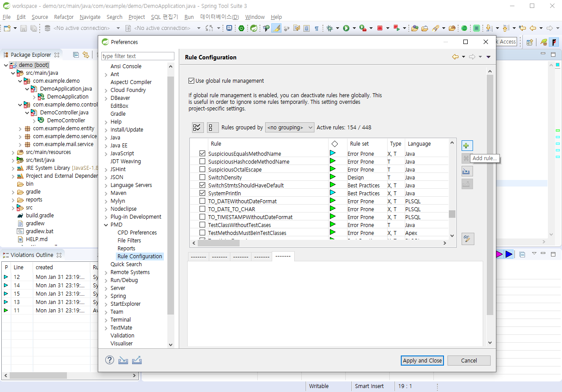Click Apply and Close button
562x392 pixels.
click(422, 360)
